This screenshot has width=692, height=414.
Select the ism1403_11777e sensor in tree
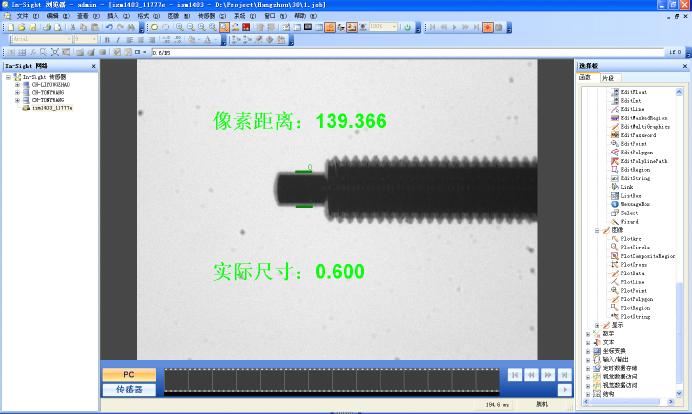point(52,108)
